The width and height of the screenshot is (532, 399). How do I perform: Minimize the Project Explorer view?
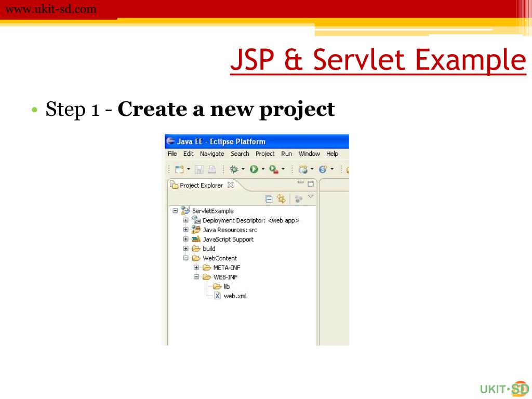pos(301,182)
